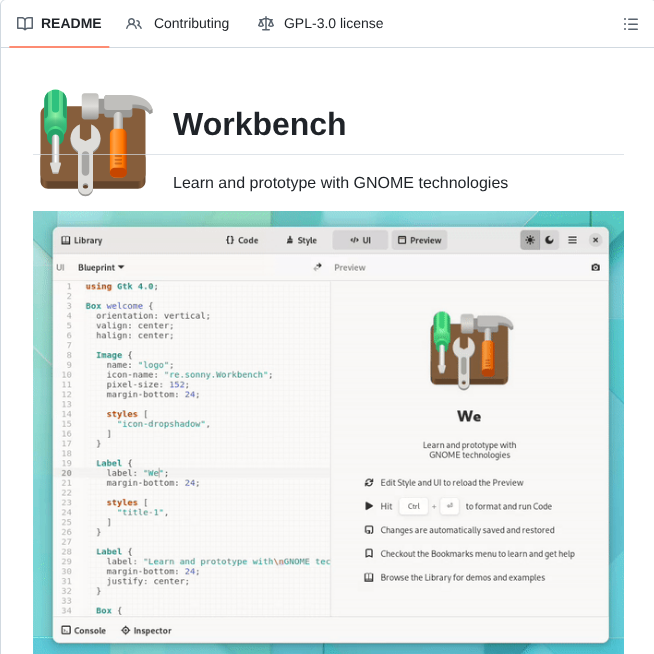Viewport: 654px width, 654px height.
Task: Click the library icon beside Browse the Library
Action: point(369,577)
